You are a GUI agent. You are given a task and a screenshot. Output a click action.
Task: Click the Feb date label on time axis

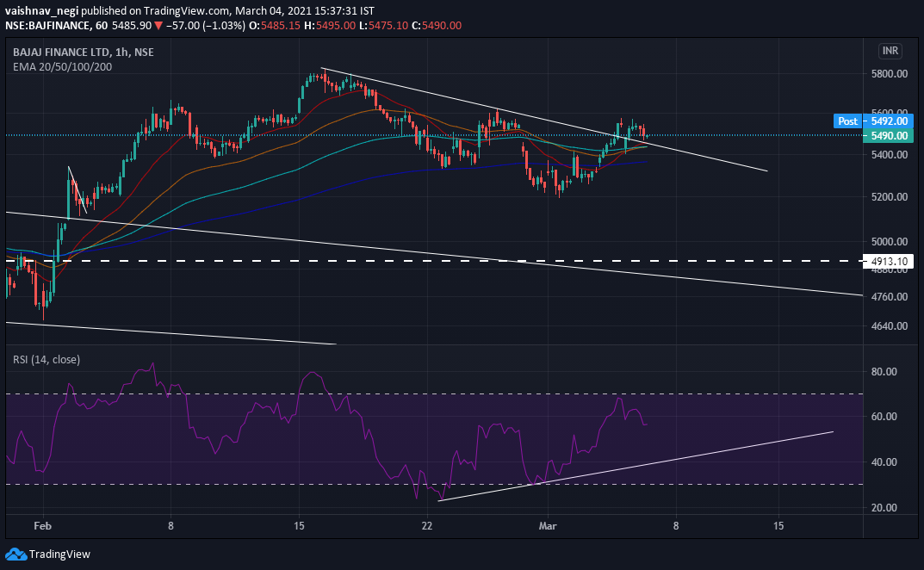click(x=42, y=525)
